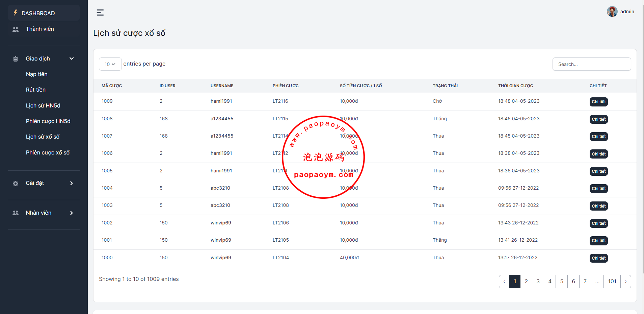This screenshot has height=314, width=644.
Task: Click the lightning bolt Dashboard icon
Action: 15,13
